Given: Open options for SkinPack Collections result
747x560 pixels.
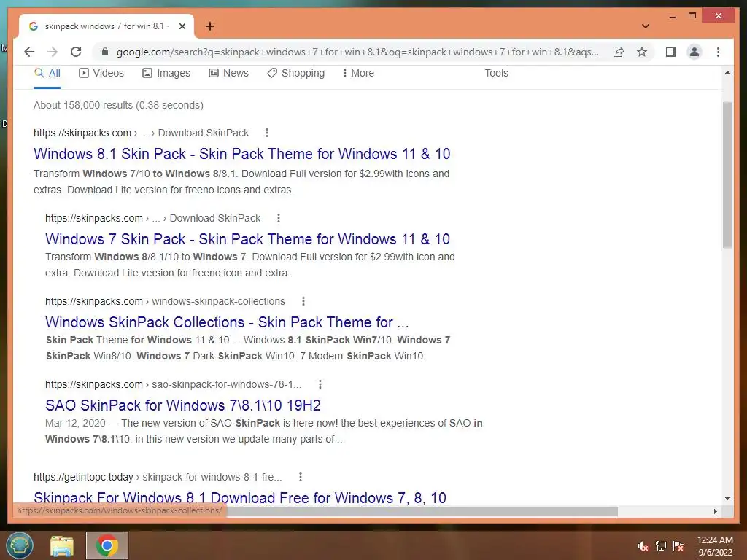Looking at the screenshot, I should tap(303, 301).
